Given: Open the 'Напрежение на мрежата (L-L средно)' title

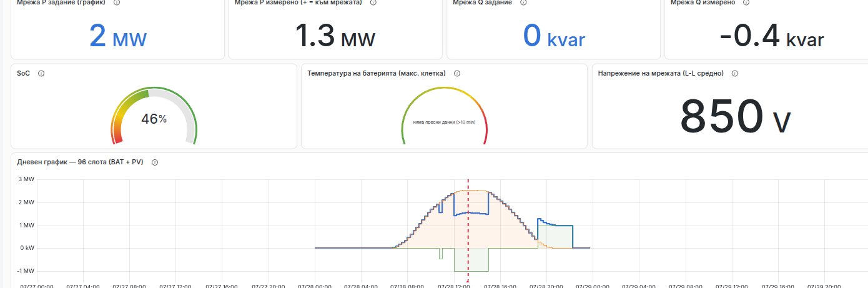Looking at the screenshot, I should 661,73.
